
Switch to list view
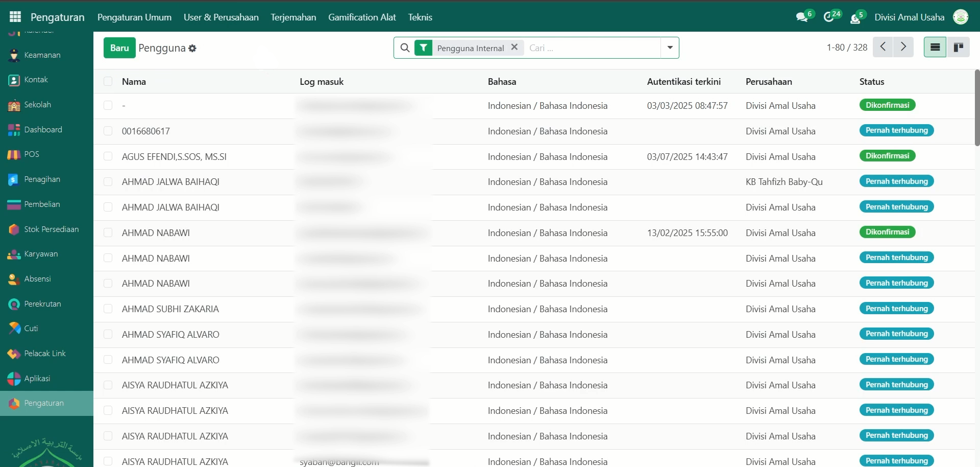coord(935,48)
